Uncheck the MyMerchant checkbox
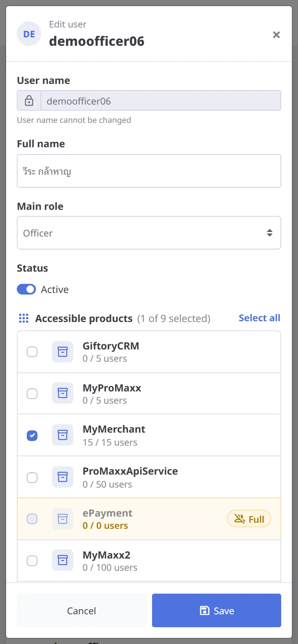This screenshot has width=298, height=644. pos(32,435)
